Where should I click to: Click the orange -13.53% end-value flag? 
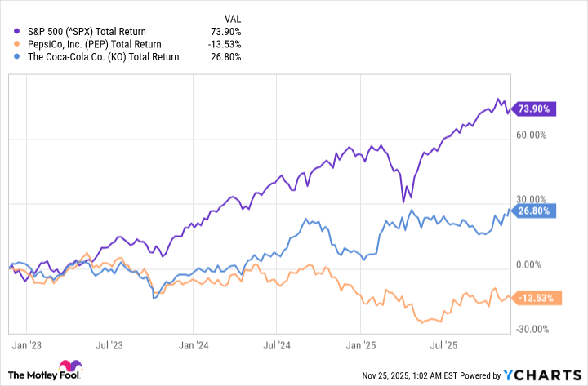[x=537, y=298]
